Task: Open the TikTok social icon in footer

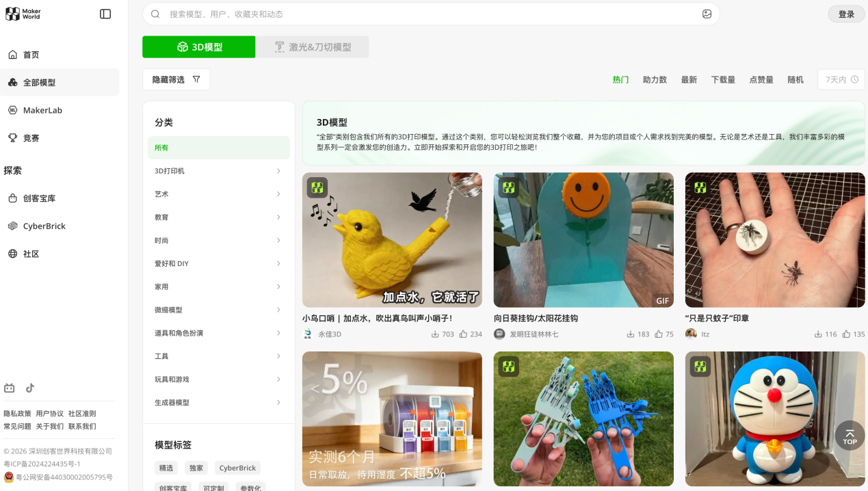Action: point(30,388)
